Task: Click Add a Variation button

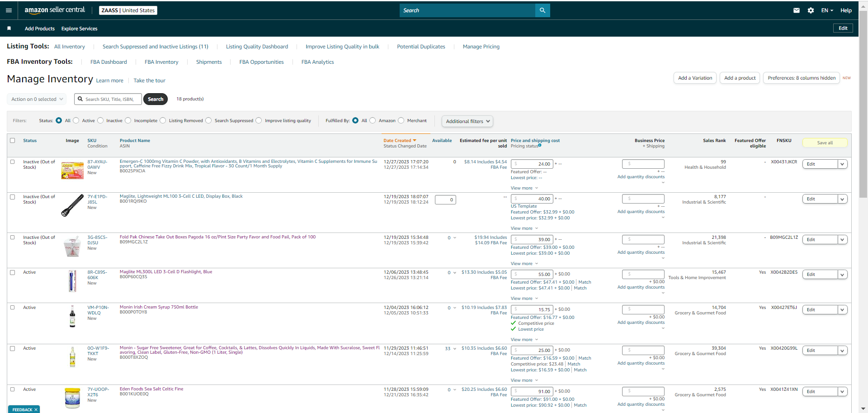Action: coord(695,78)
